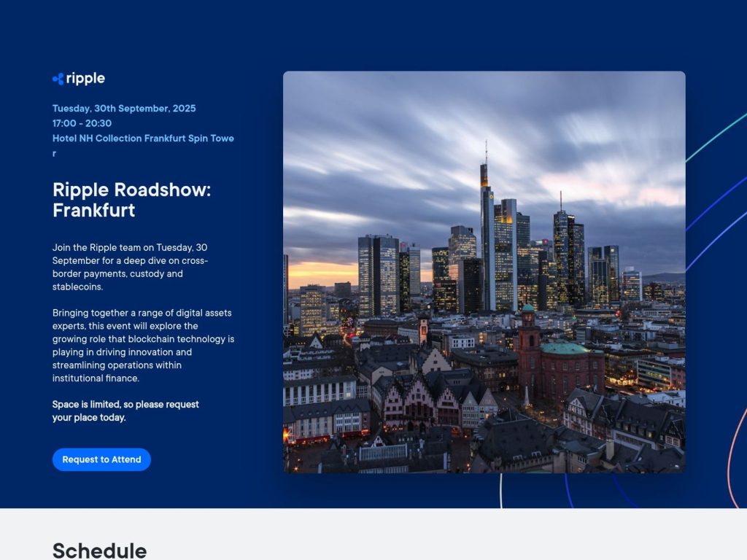Click the blue triangle in the Ripple logo

click(x=58, y=78)
